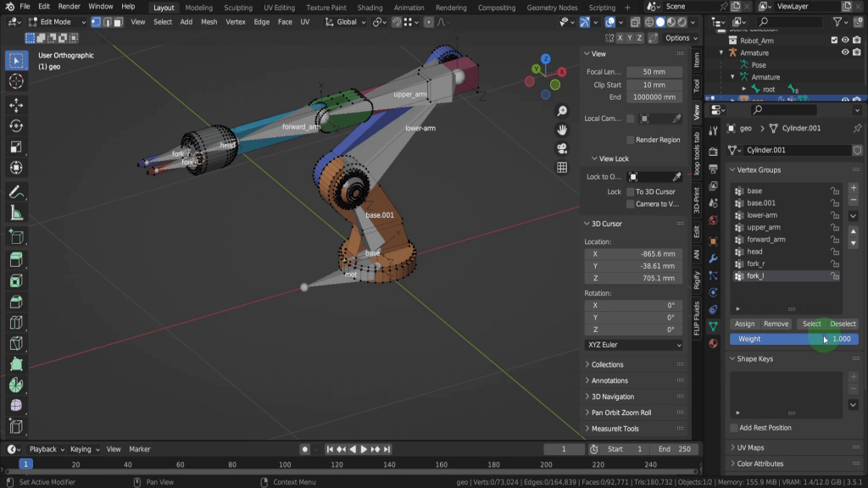Image resolution: width=868 pixels, height=488 pixels.
Task: Click the Weight slider
Action: coord(793,339)
